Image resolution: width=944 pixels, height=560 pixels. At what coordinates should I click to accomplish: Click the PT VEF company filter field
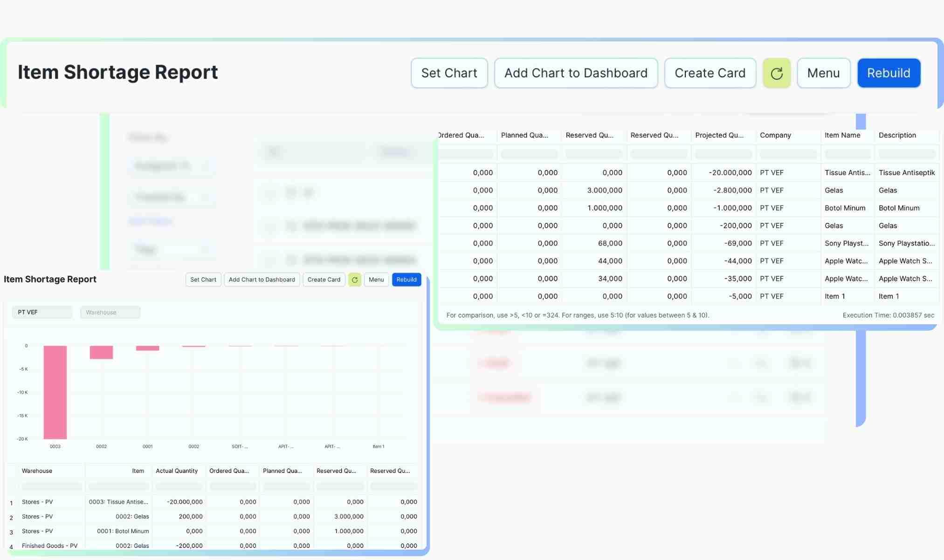42,312
